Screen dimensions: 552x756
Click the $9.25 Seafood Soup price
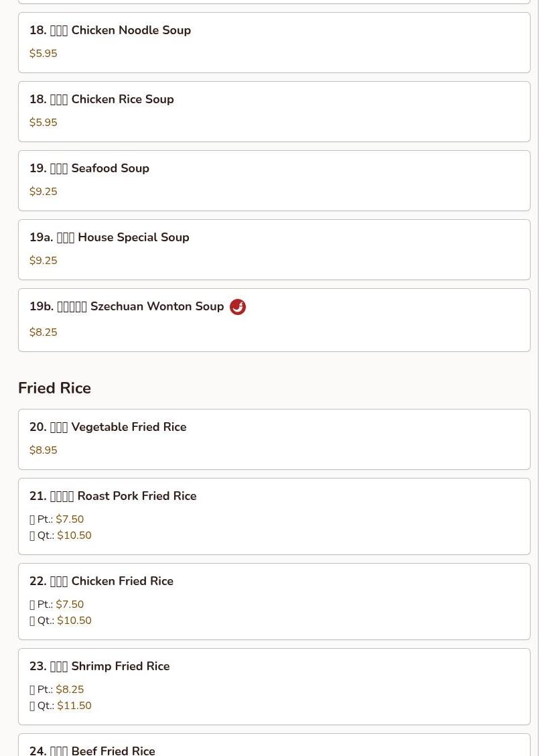(44, 192)
